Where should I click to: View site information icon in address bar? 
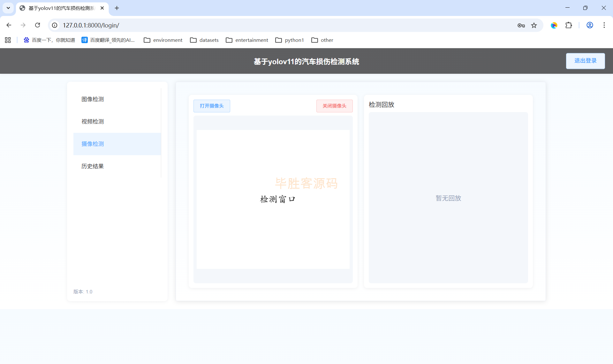pos(55,25)
